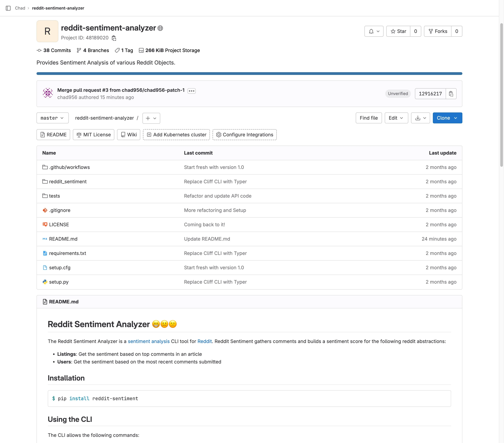The height and width of the screenshot is (443, 504).
Task: Follow the sentiment analysis link
Action: 148,341
